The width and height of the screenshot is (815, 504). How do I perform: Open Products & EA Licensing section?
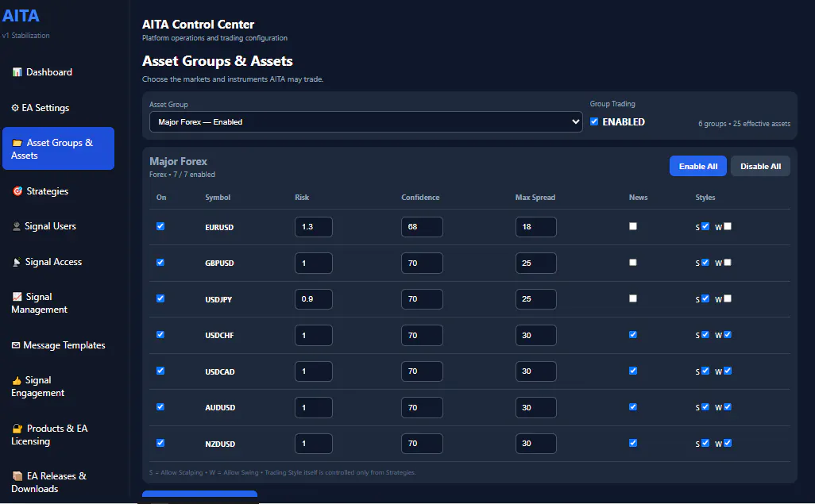pos(58,435)
